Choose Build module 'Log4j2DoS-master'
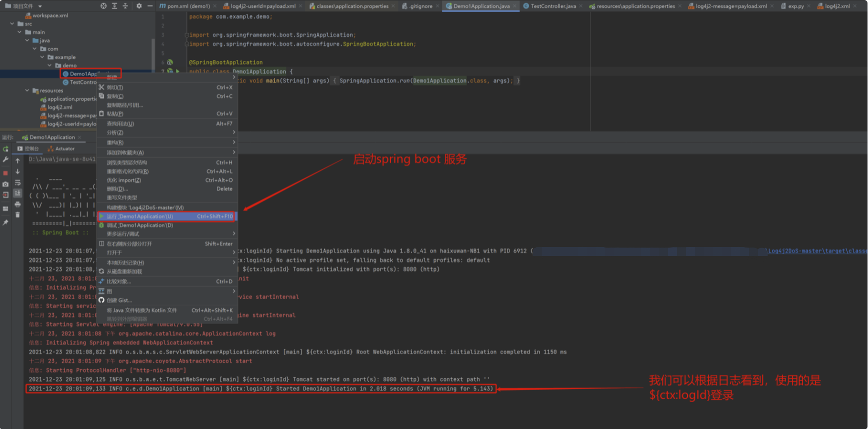This screenshot has width=868, height=429. 166,207
